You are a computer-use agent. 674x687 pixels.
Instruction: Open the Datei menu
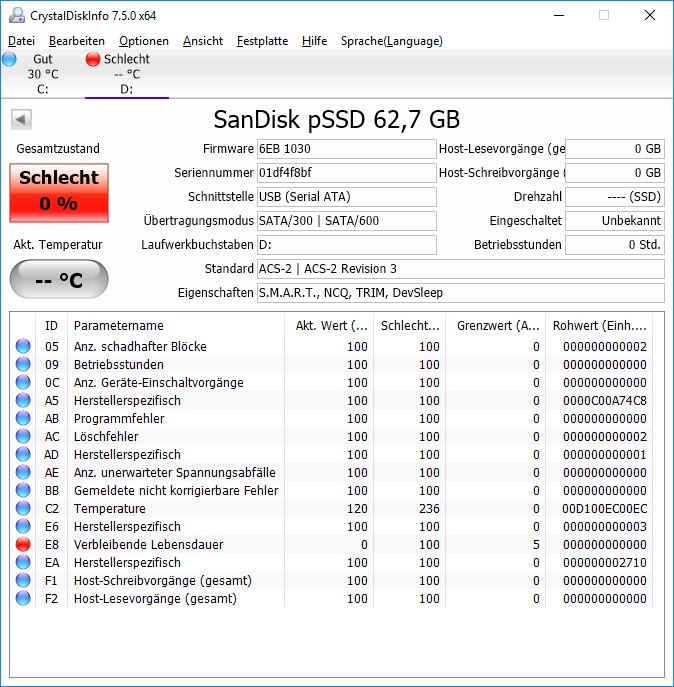[x=21, y=41]
